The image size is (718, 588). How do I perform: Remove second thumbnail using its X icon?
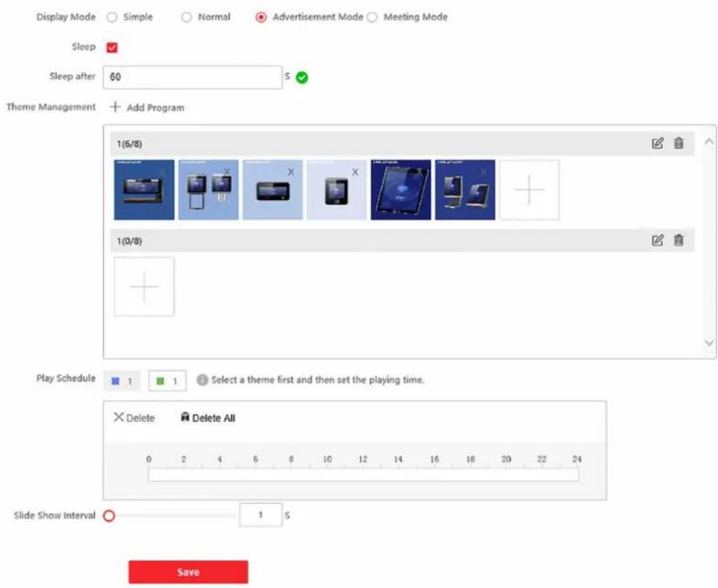[x=227, y=172]
